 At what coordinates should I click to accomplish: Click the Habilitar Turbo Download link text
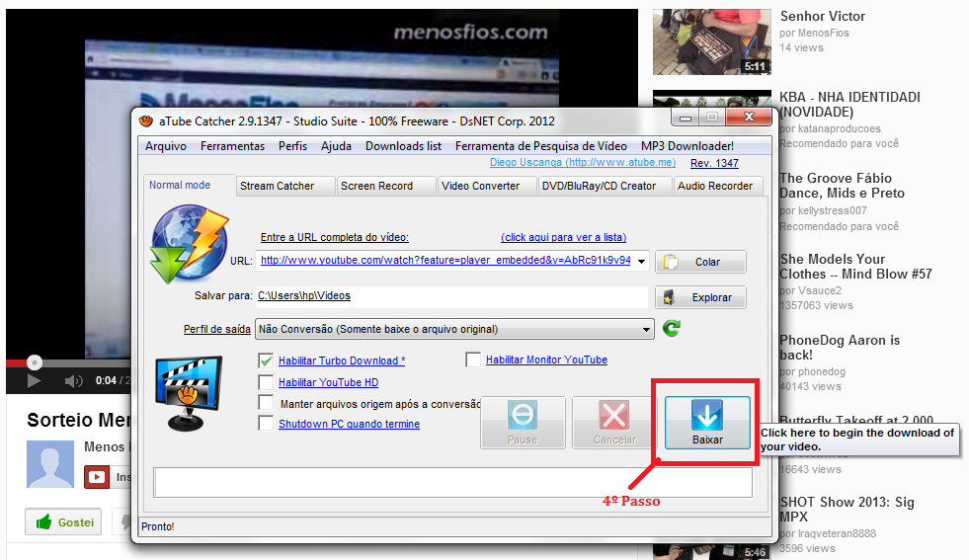(x=342, y=360)
